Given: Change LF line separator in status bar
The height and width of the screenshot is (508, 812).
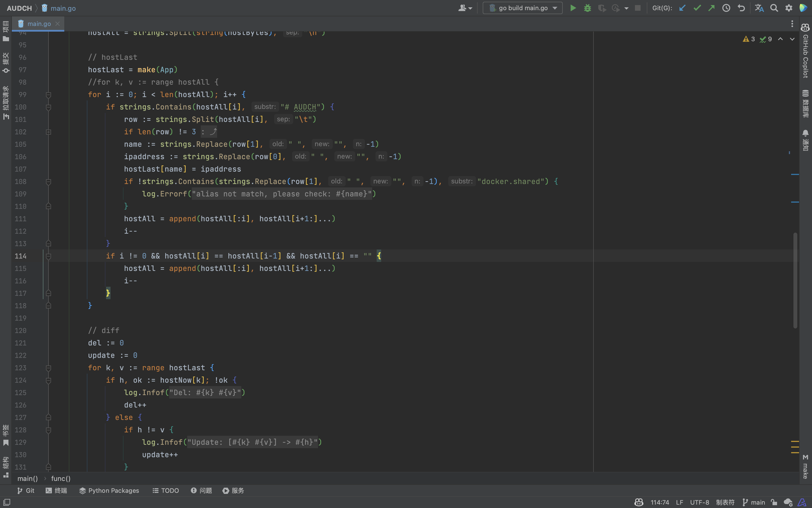Looking at the screenshot, I should point(679,502).
